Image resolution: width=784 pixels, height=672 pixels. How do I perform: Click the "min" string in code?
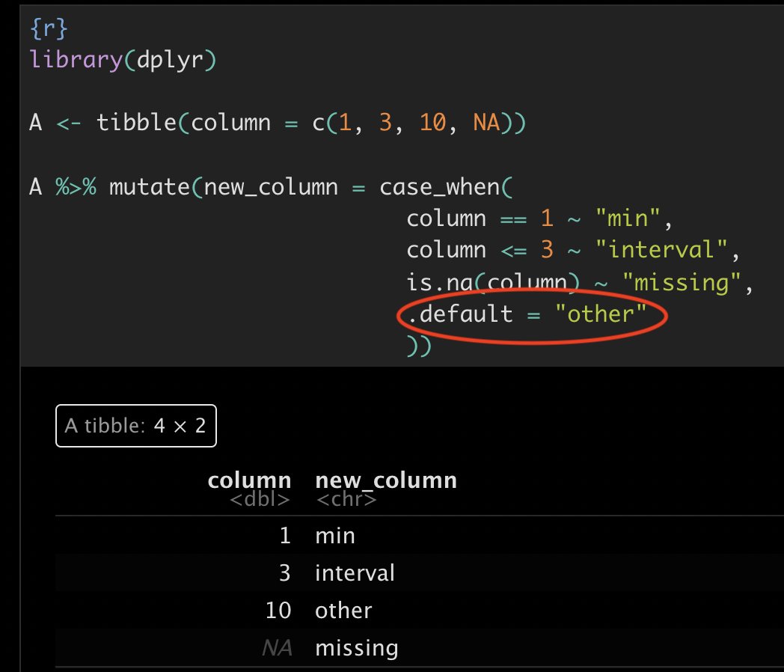(x=628, y=219)
